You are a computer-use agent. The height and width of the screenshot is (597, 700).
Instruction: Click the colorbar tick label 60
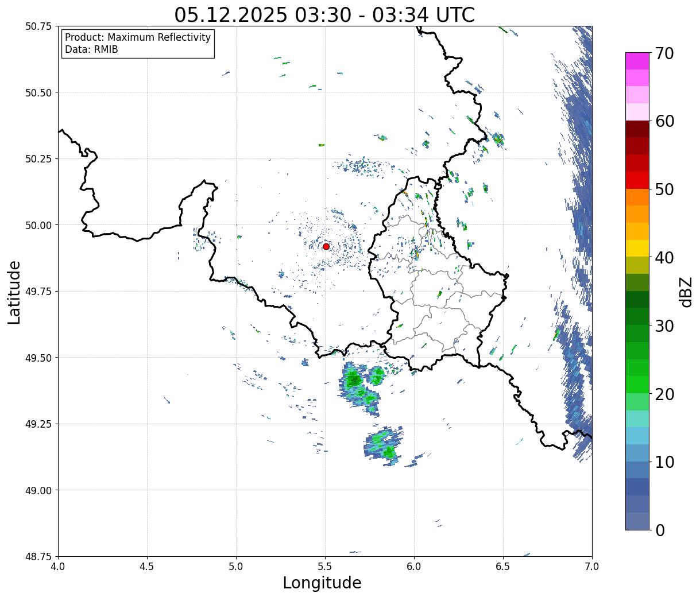click(665, 121)
